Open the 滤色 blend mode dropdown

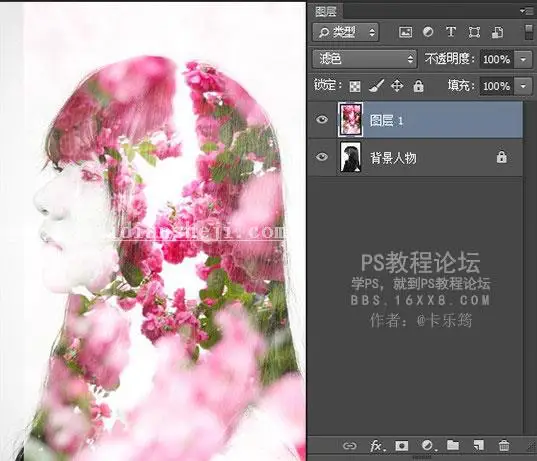pos(364,59)
